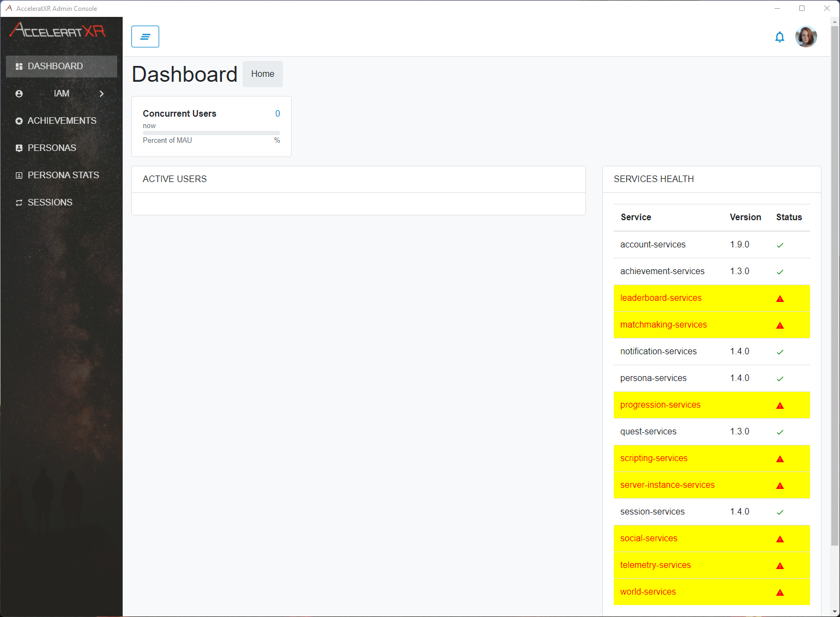Open the PERSONAS section
The height and width of the screenshot is (617, 840).
click(62, 148)
